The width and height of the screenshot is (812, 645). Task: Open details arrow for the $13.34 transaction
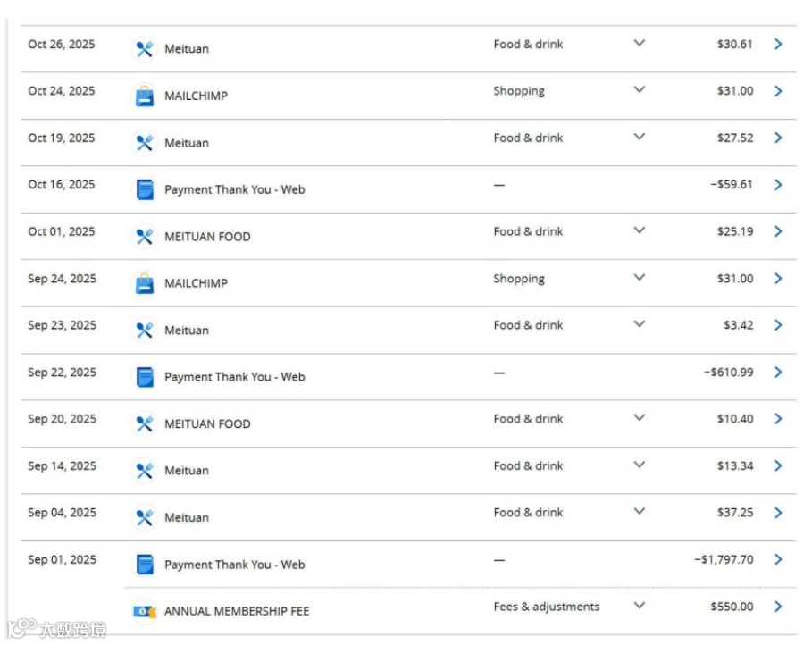coord(778,466)
